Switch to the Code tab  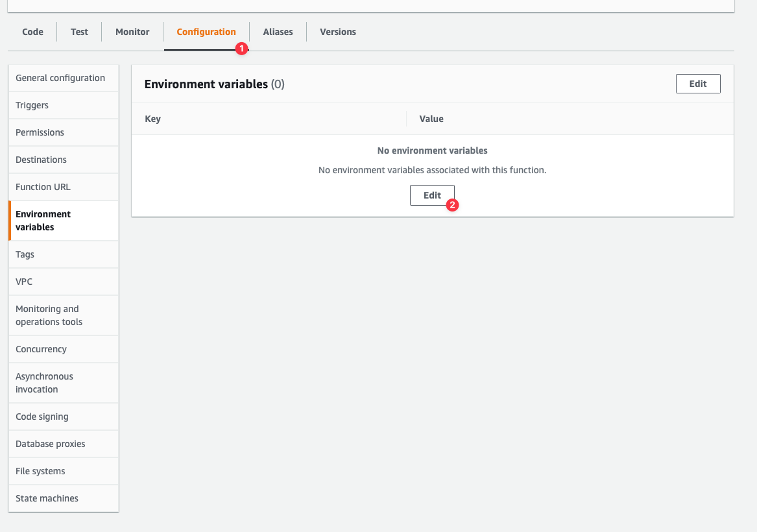[x=32, y=32]
